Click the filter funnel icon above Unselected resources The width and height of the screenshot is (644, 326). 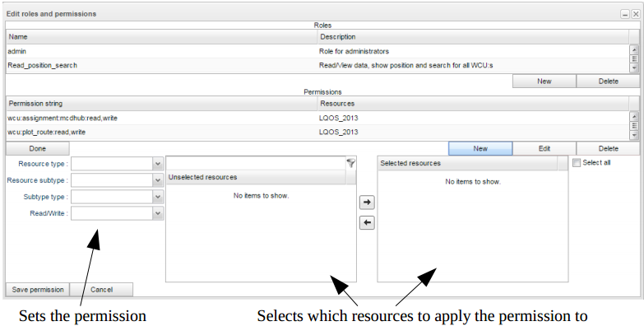[x=350, y=163]
